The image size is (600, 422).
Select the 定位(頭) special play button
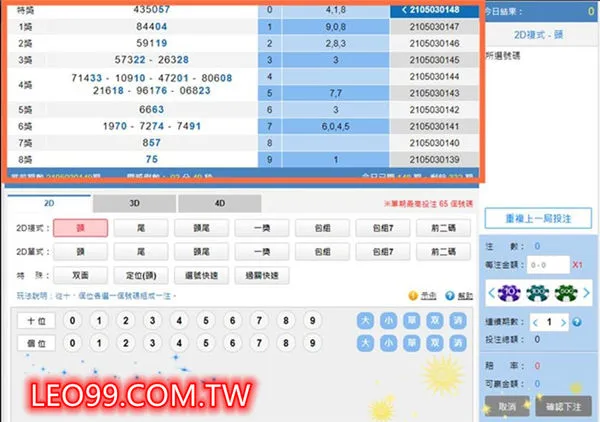[x=141, y=275]
